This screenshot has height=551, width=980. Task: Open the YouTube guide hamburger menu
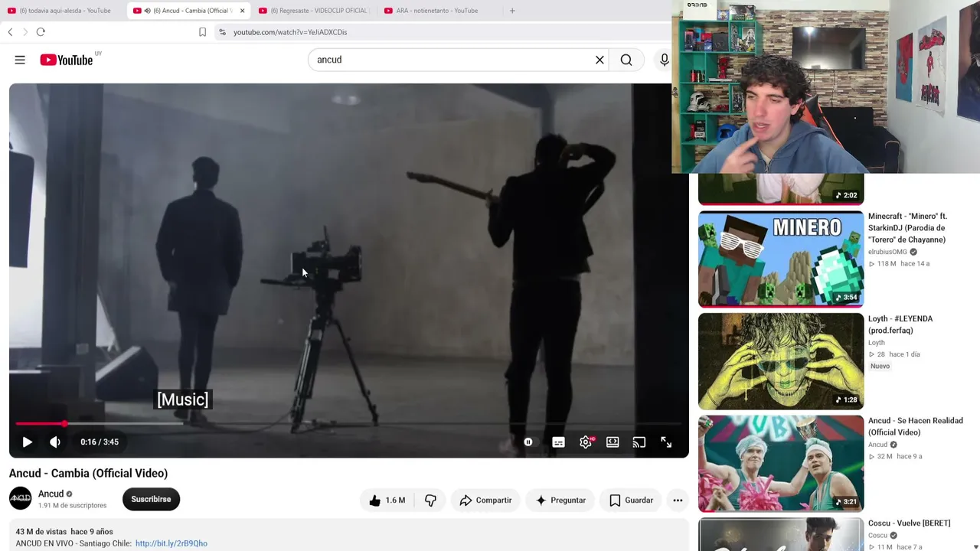click(20, 60)
